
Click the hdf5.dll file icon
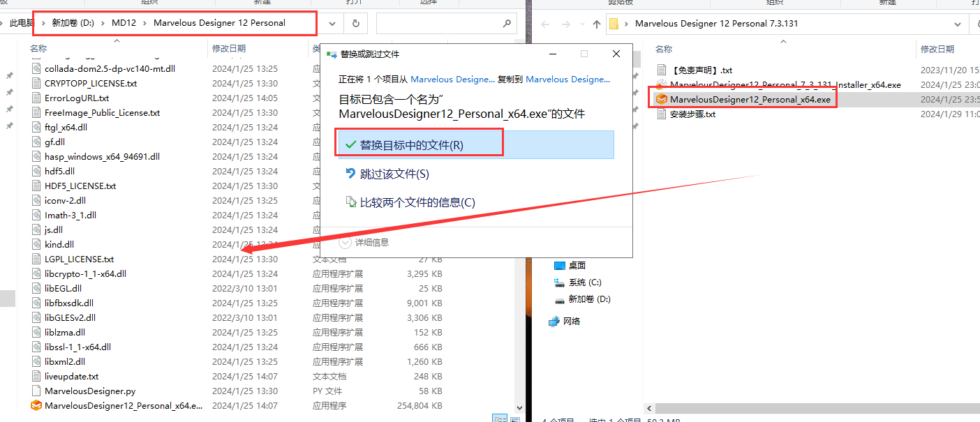click(x=38, y=171)
